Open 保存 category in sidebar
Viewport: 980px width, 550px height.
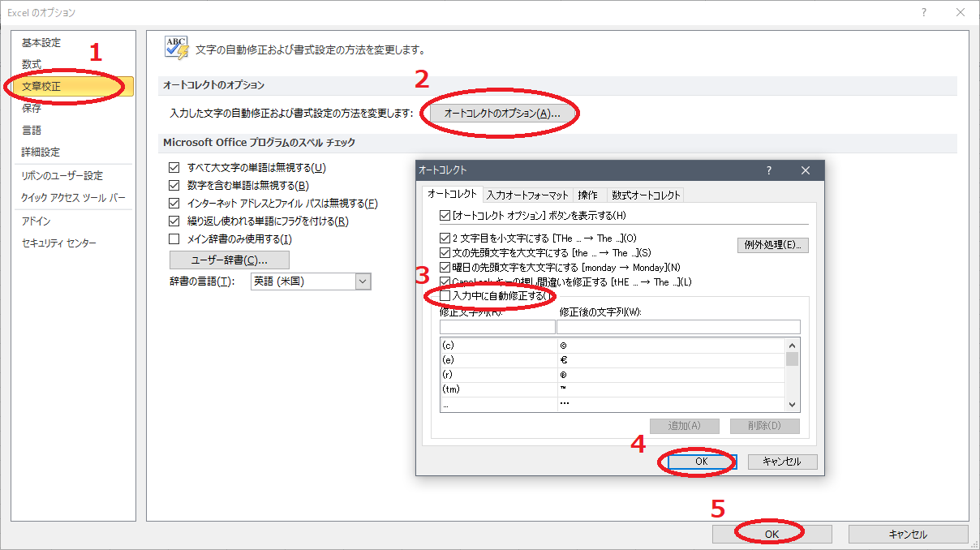[32, 108]
